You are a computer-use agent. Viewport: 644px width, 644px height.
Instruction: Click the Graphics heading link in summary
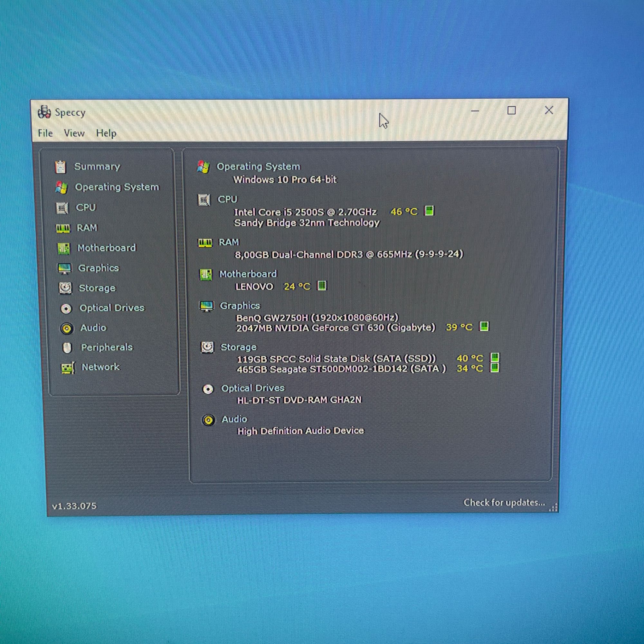[240, 306]
